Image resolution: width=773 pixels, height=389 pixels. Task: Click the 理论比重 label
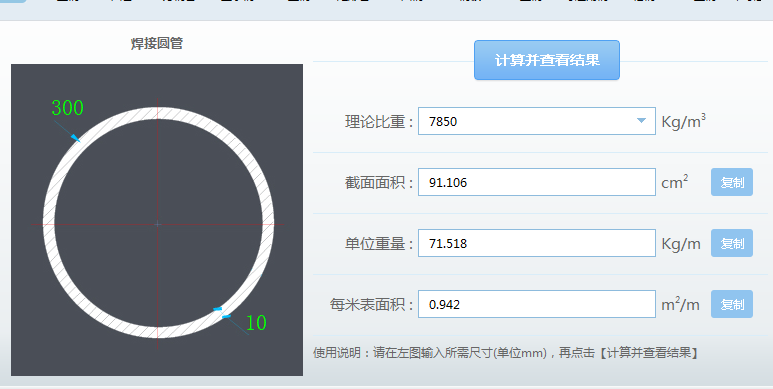[379, 121]
